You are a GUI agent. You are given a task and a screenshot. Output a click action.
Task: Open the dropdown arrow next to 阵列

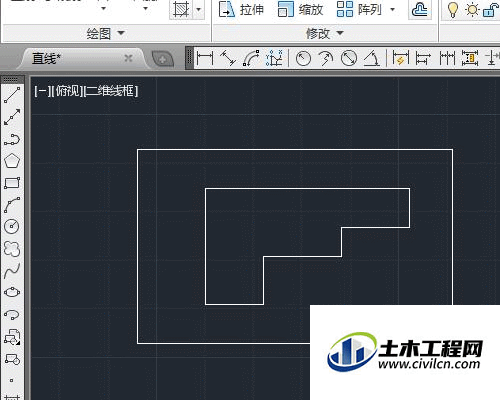pyautogui.click(x=392, y=9)
